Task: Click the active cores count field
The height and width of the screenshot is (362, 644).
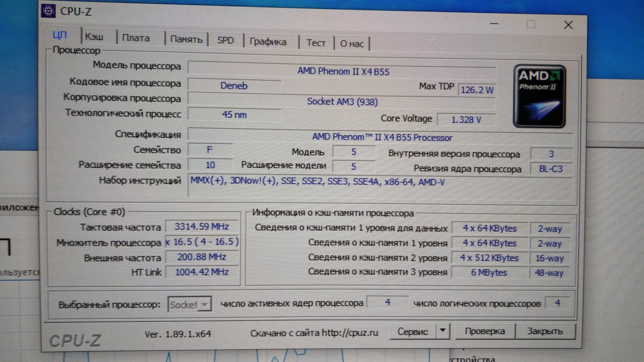Action: coord(388,302)
